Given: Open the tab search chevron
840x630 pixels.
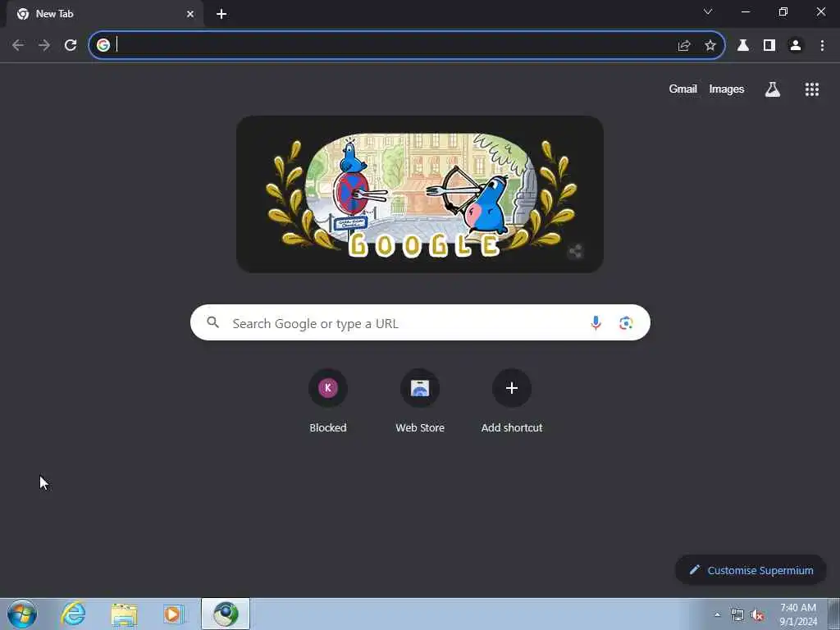Looking at the screenshot, I should click(708, 11).
